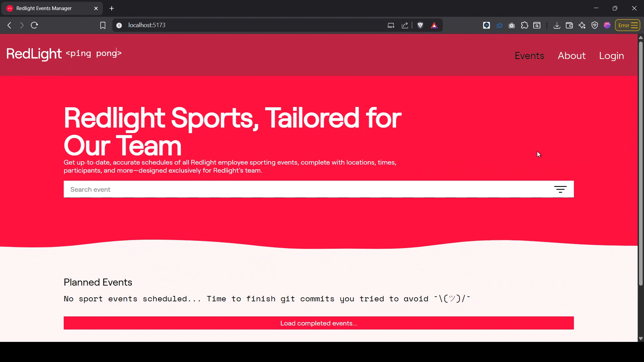Click Load completed events button
Screen dimensions: 644x362
[319, 323]
